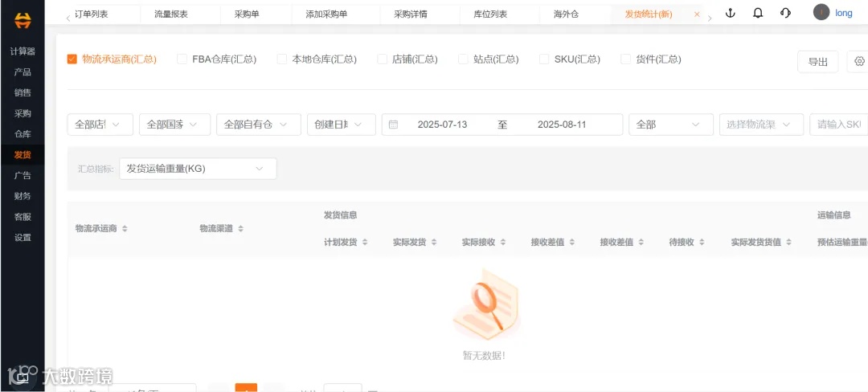Image resolution: width=868 pixels, height=392 pixels.
Task: Click the 导出 export button
Action: (x=817, y=61)
